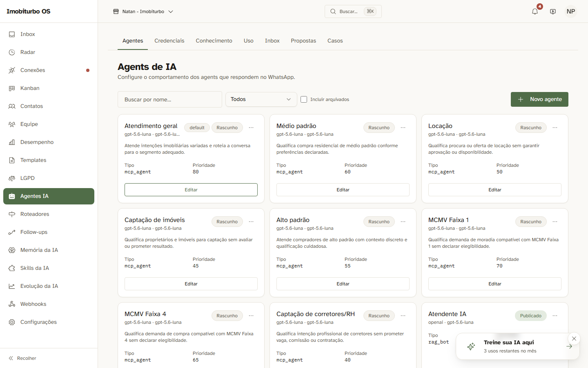Open the Todos filter dropdown
588x368 pixels.
click(x=261, y=99)
